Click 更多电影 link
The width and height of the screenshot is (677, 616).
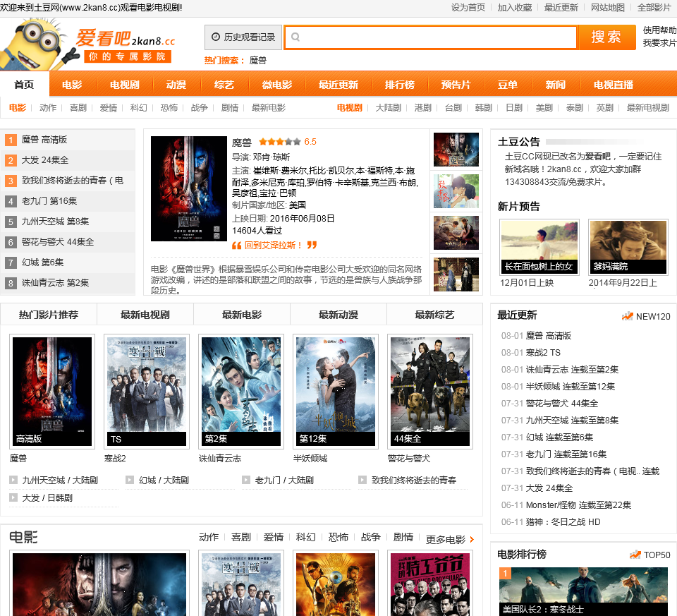(446, 540)
